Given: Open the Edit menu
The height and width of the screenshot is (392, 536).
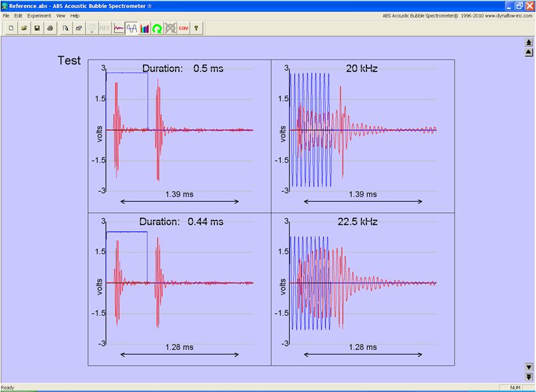Looking at the screenshot, I should (18, 16).
